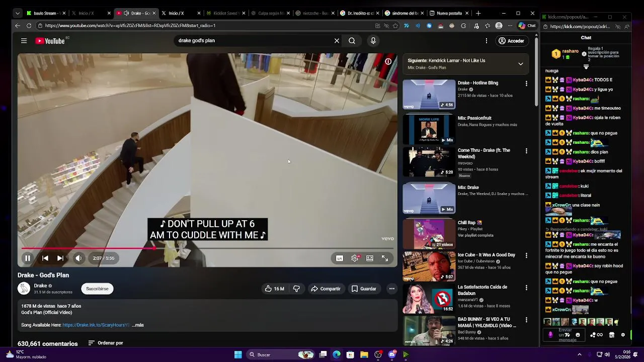Toggle subtitles in the video player
This screenshot has height=362, width=644.
coord(340,258)
